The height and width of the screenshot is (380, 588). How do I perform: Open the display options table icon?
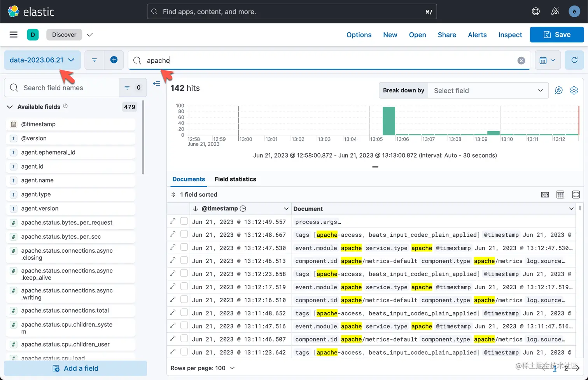click(x=560, y=195)
